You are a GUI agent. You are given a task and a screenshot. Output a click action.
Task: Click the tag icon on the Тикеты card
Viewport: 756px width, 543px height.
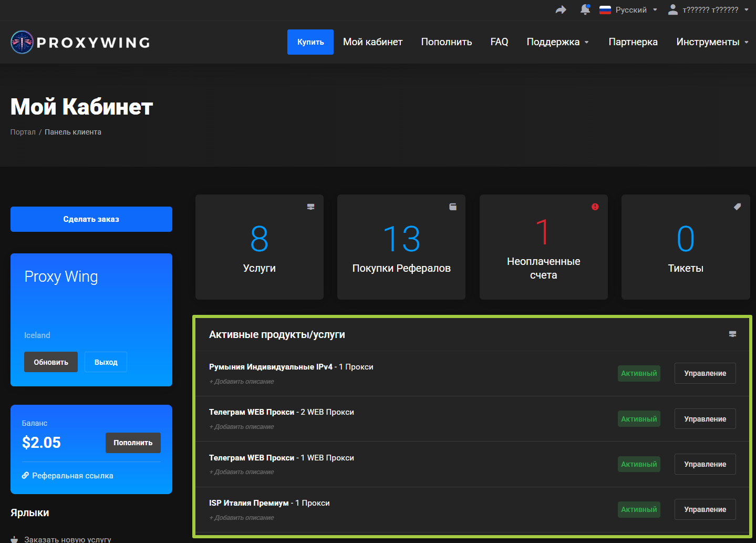click(x=738, y=207)
